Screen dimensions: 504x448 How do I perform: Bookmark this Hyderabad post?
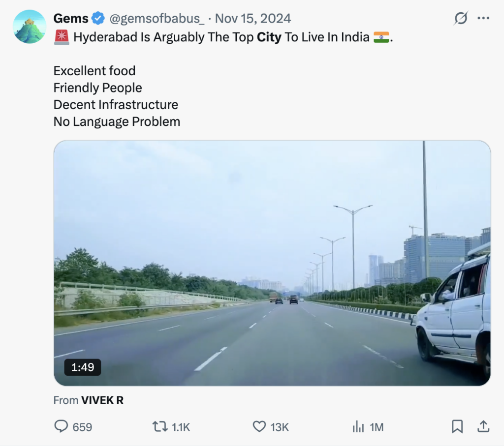457,426
